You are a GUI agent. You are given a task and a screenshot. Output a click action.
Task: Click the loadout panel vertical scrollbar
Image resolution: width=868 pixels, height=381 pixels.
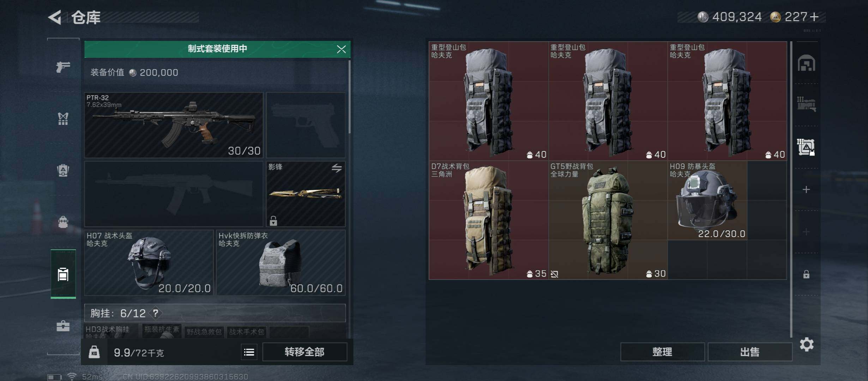(350, 97)
